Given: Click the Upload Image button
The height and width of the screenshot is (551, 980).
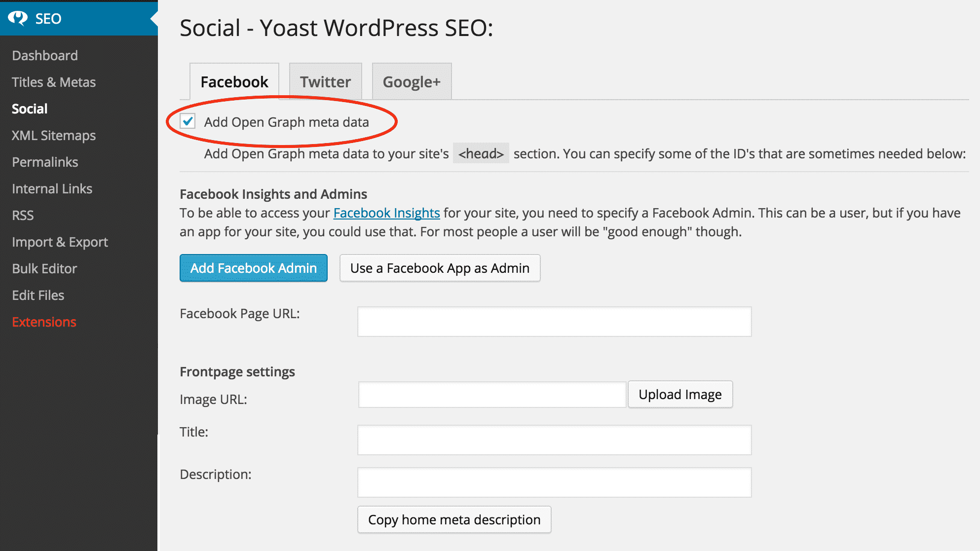Looking at the screenshot, I should click(x=680, y=394).
